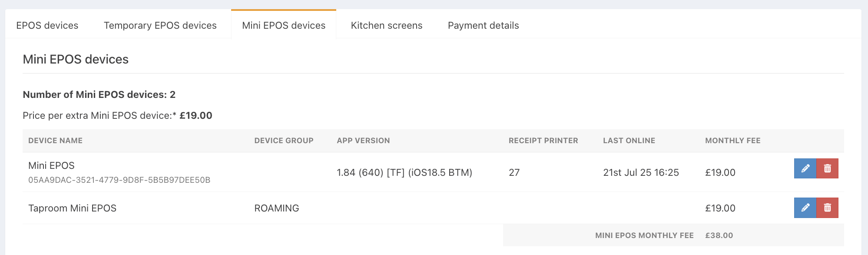Image resolution: width=868 pixels, height=255 pixels.
Task: Click the Monthly Fee column header
Action: pyautogui.click(x=732, y=141)
